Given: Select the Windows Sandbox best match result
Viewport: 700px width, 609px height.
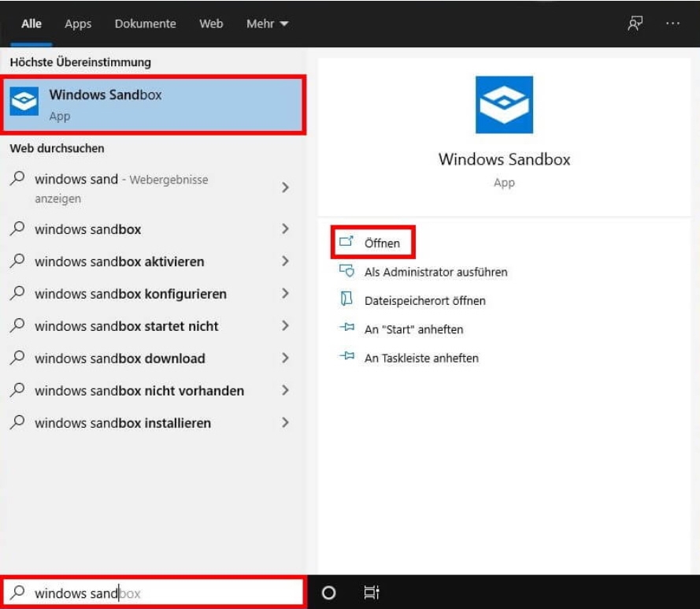Looking at the screenshot, I should click(x=154, y=105).
